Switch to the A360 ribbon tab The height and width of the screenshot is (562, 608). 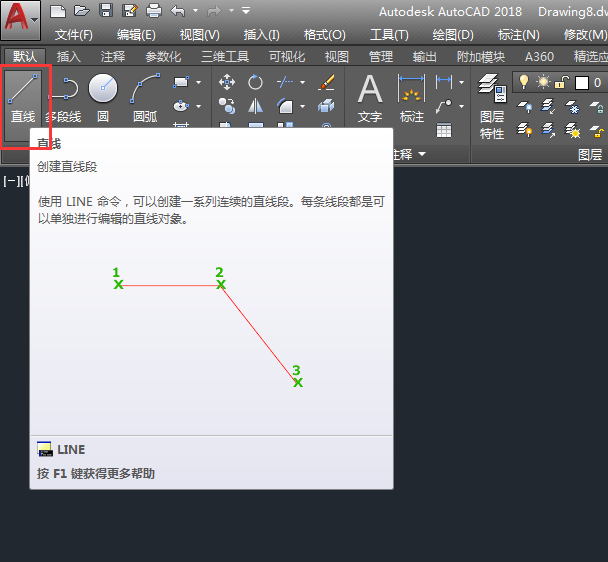[539, 57]
